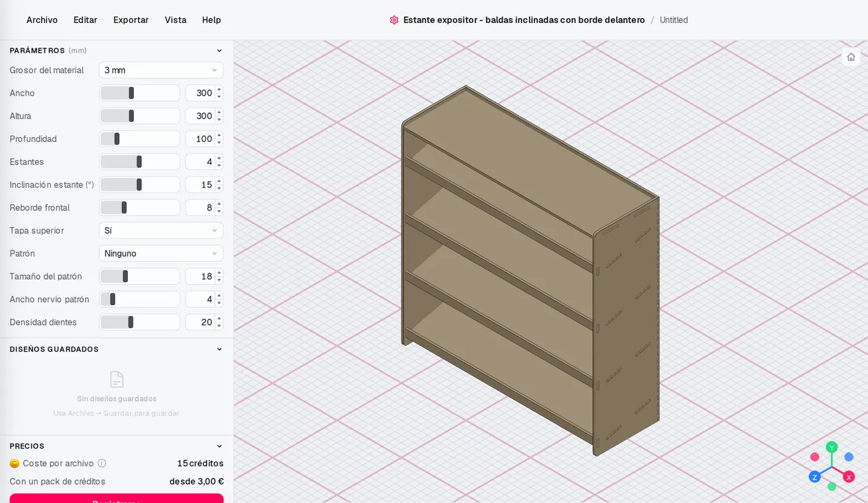Image resolution: width=868 pixels, height=503 pixels.
Task: Click the Inclinación estante slider handle
Action: point(139,185)
